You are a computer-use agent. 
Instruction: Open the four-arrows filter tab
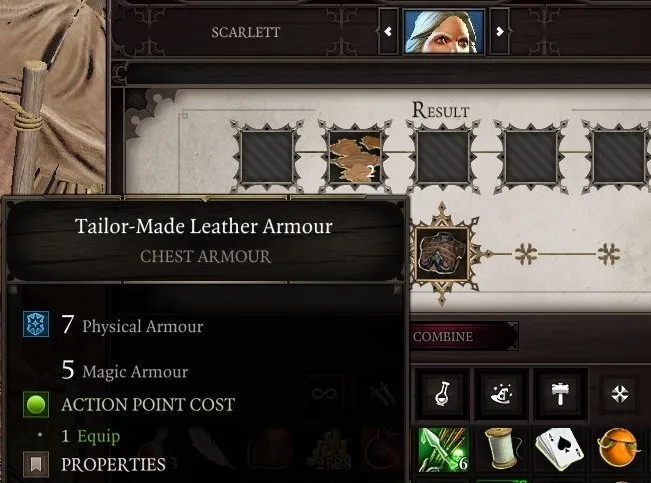(619, 394)
